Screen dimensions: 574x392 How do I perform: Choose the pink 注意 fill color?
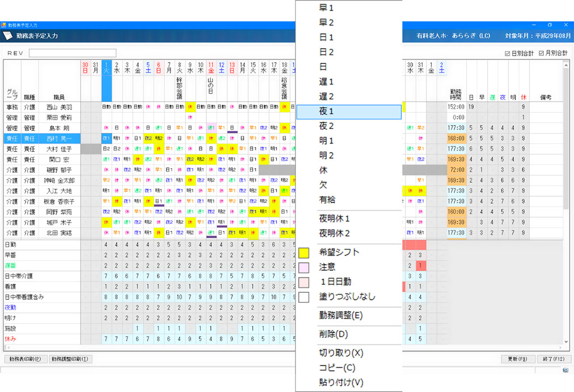click(x=304, y=268)
